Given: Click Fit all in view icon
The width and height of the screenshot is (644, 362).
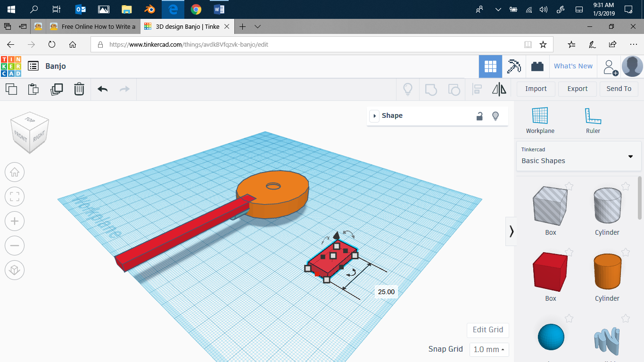Looking at the screenshot, I should pyautogui.click(x=15, y=197).
